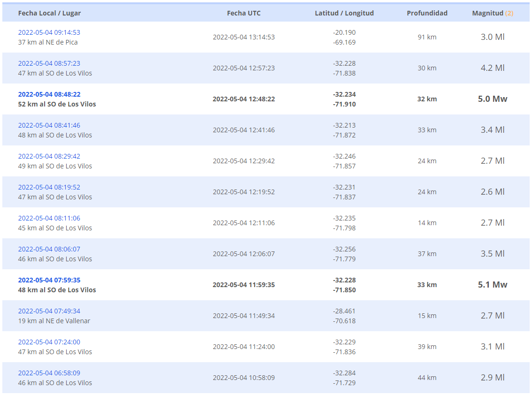
Task: Open the 09:14:53 earthquake near Pica
Action: tap(49, 32)
